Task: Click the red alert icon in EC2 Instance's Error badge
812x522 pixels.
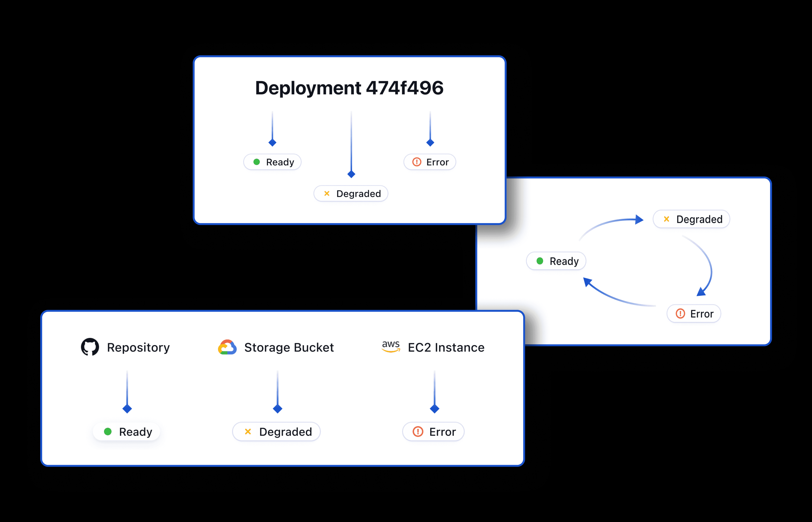Action: click(x=418, y=432)
